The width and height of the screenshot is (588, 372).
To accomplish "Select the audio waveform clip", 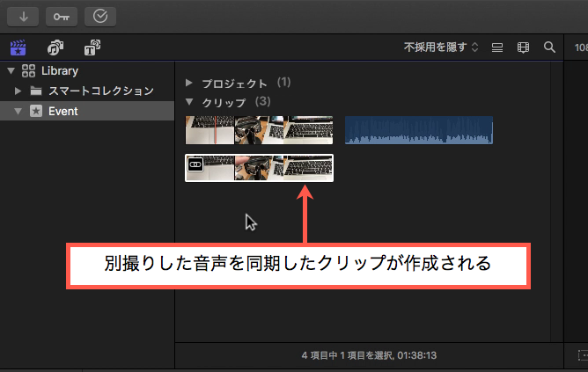I will (419, 130).
